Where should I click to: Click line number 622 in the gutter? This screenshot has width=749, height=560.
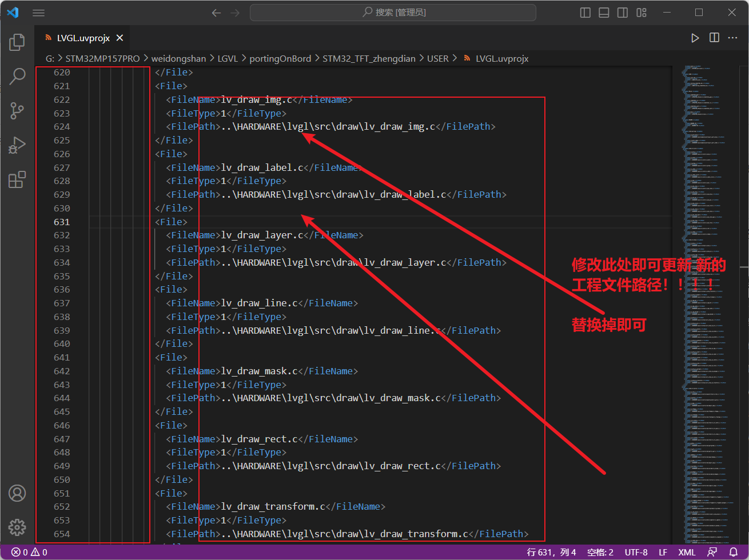click(x=62, y=99)
